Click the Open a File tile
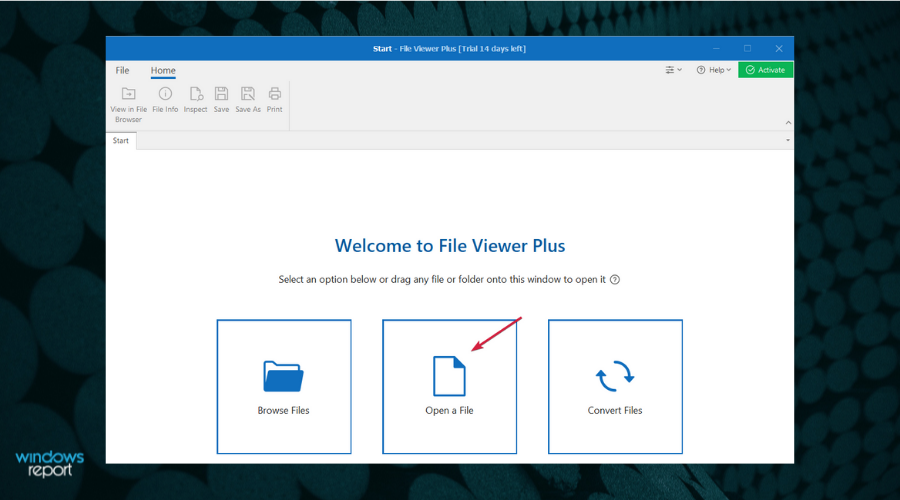The height and width of the screenshot is (500, 900). click(449, 386)
